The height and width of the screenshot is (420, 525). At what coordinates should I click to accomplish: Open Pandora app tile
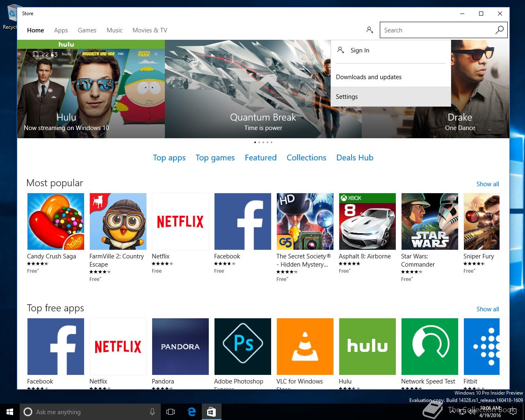180,347
